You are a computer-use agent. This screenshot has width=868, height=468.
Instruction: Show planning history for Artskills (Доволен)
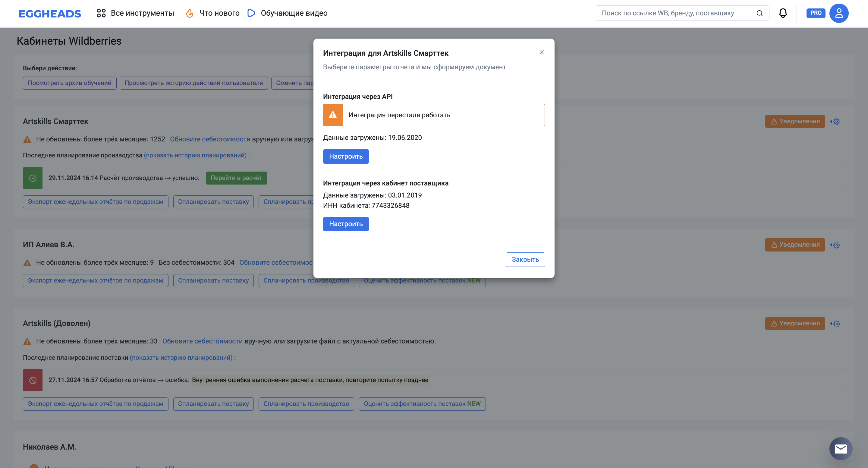(x=181, y=358)
